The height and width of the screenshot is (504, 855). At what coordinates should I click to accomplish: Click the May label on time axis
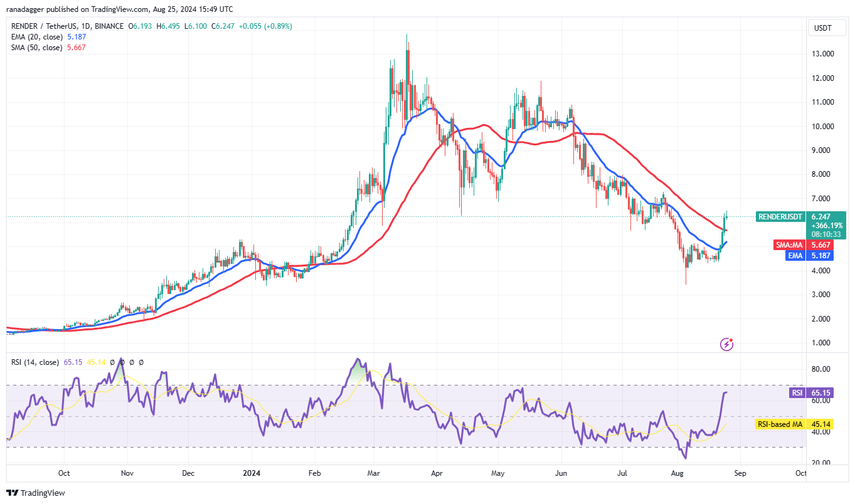coord(498,473)
